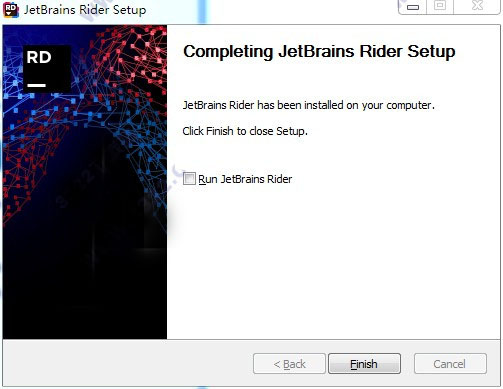The image size is (503, 389).
Task: Click the grayed-out close window button
Action: 477,6
